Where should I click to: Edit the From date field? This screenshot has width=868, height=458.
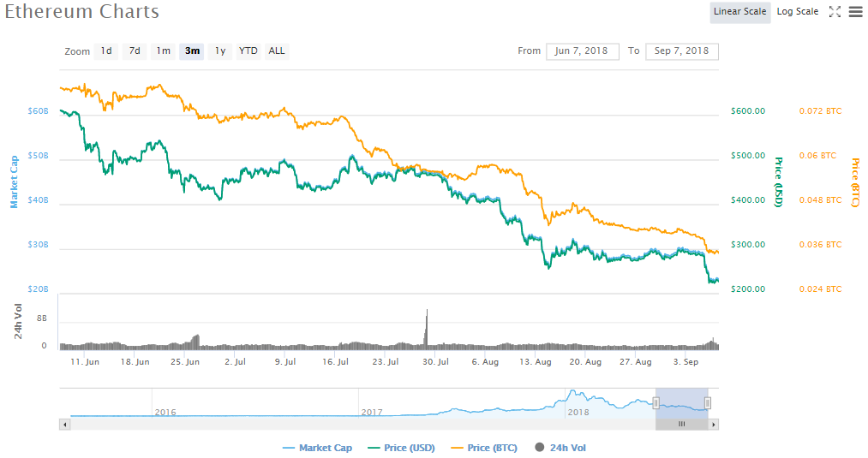point(583,51)
